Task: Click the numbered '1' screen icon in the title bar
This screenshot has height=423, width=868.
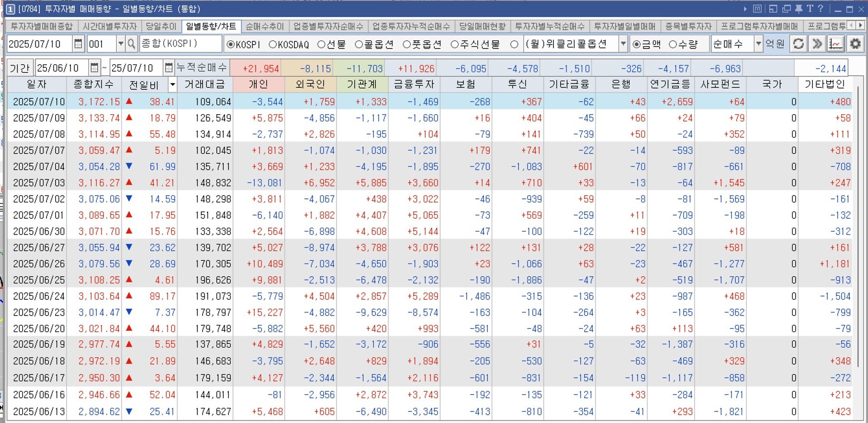Action: pyautogui.click(x=10, y=9)
